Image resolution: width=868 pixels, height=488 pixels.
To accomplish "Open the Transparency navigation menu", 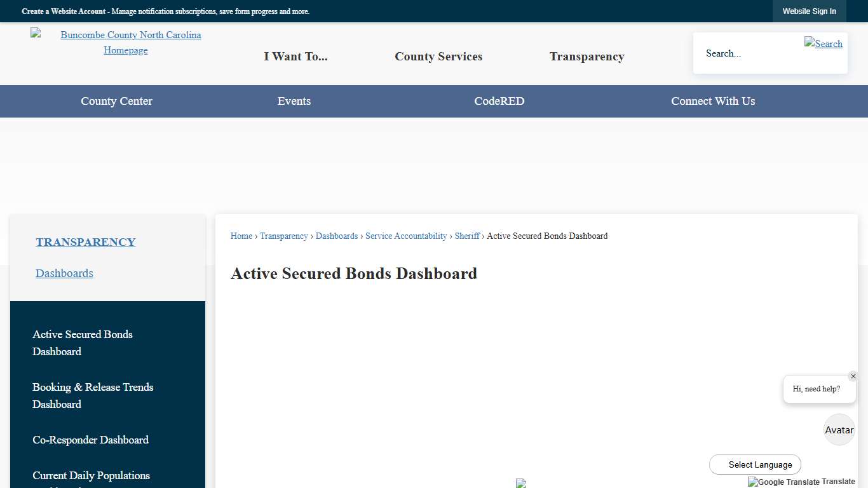I will tap(587, 57).
